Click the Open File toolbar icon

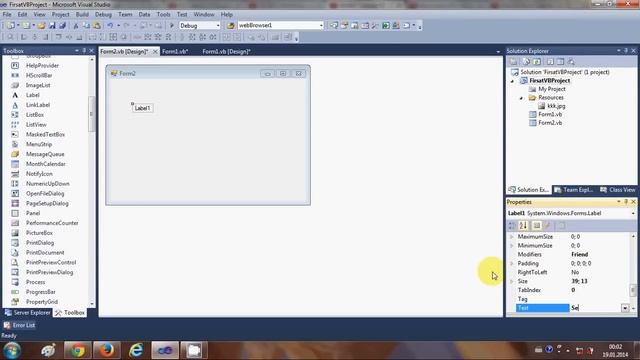coord(42,25)
